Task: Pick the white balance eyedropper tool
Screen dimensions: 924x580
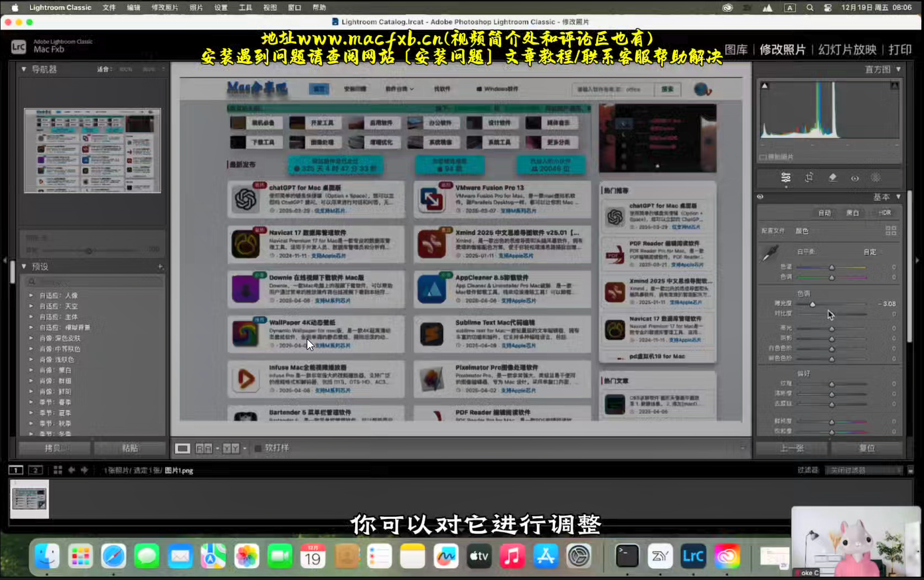Action: [x=770, y=253]
